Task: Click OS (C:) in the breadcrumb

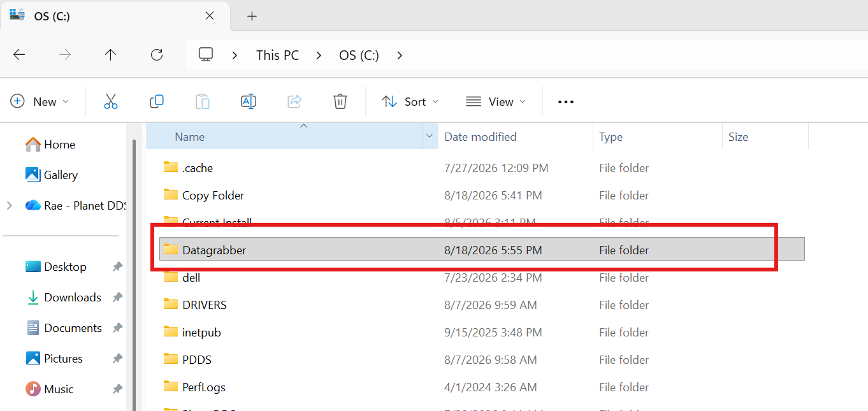Action: coord(359,55)
